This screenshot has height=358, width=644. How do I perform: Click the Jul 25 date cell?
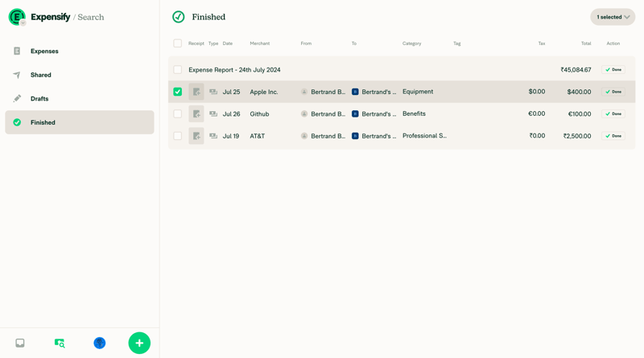tap(231, 92)
